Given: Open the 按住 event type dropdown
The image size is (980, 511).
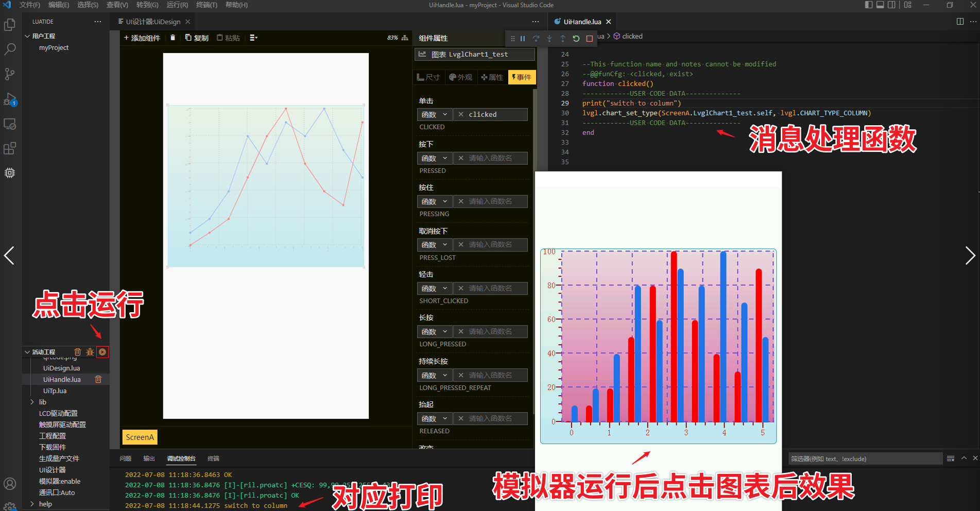Looking at the screenshot, I should (x=435, y=201).
